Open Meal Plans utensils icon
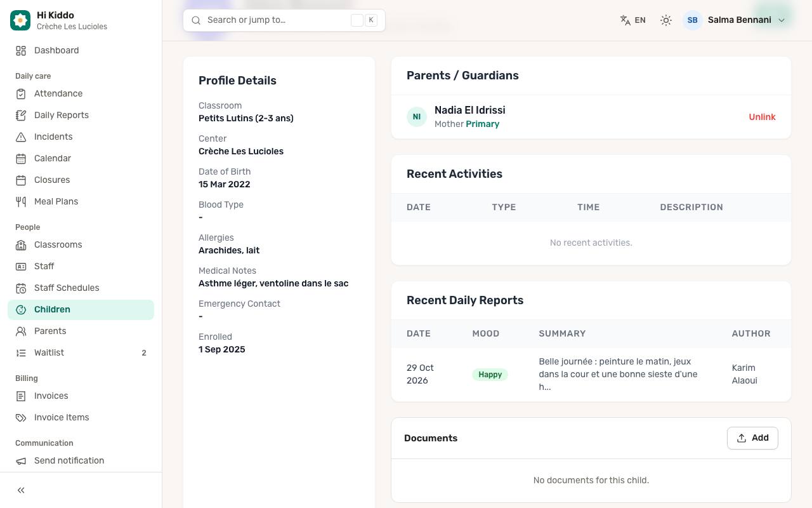The height and width of the screenshot is (508, 812). click(21, 201)
